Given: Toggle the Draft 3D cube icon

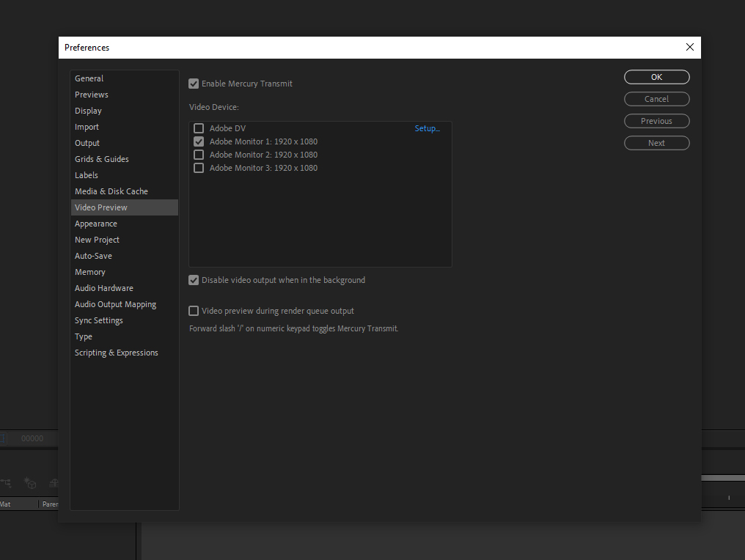Looking at the screenshot, I should tap(30, 485).
